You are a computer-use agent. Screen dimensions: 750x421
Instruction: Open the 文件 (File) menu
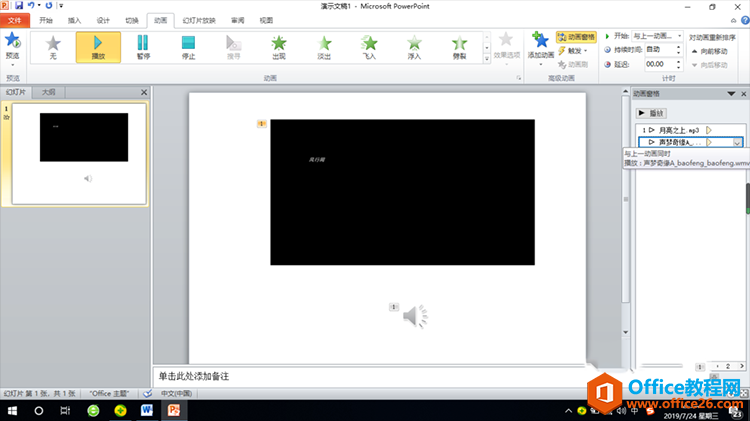click(14, 20)
